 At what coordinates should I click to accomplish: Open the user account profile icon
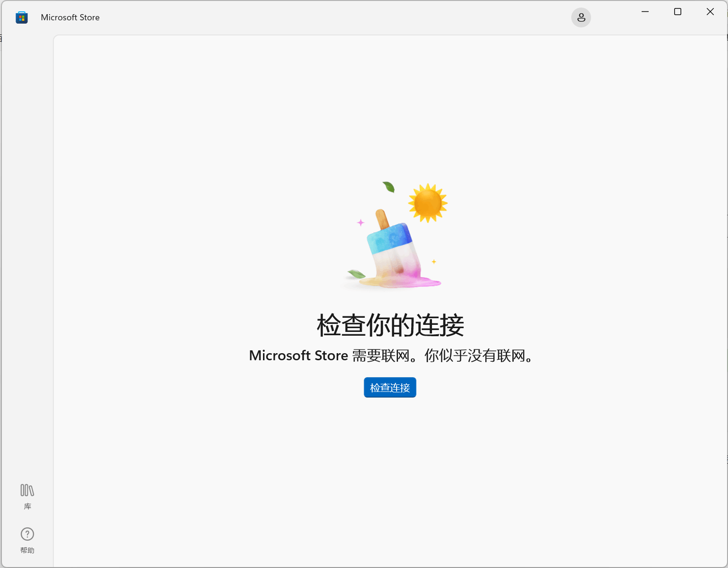(581, 17)
